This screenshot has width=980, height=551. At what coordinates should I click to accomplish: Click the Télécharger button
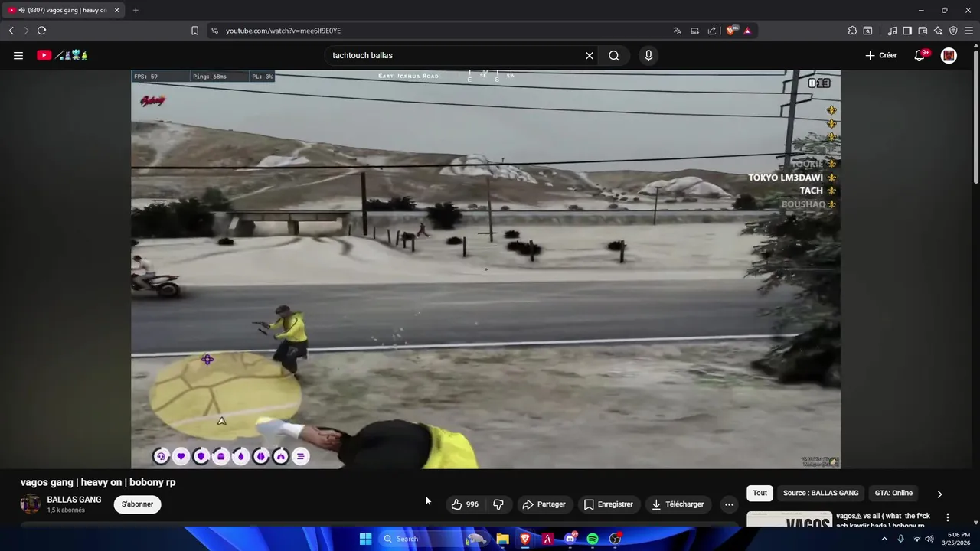678,504
